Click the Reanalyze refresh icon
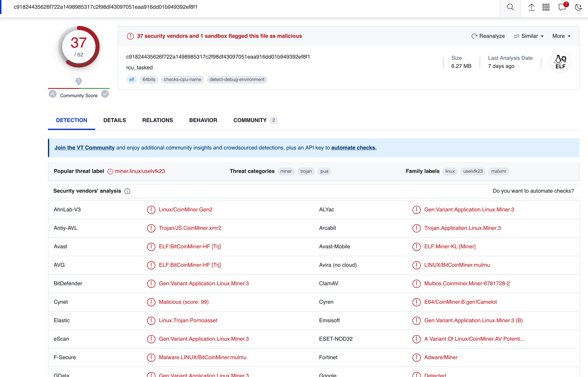 pos(474,36)
